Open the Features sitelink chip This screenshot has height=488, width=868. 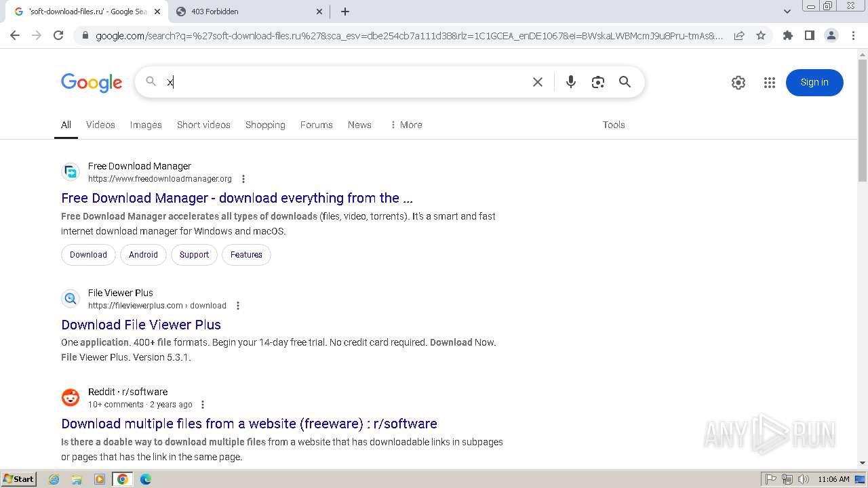click(246, 255)
